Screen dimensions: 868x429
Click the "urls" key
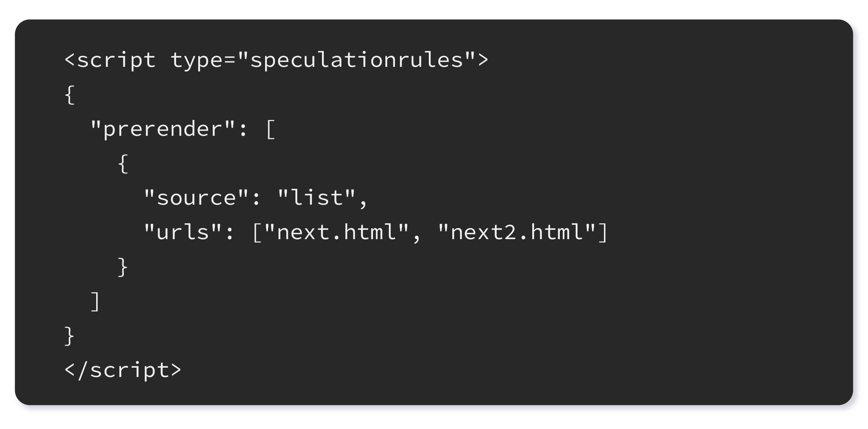pyautogui.click(x=183, y=233)
